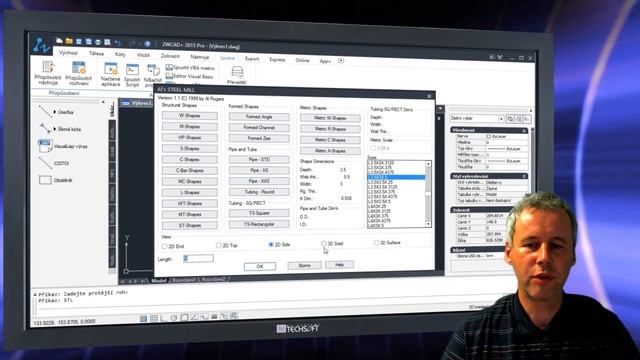Open the Zobrazit ribbon tab
The height and width of the screenshot is (360, 640).
coord(170,56)
